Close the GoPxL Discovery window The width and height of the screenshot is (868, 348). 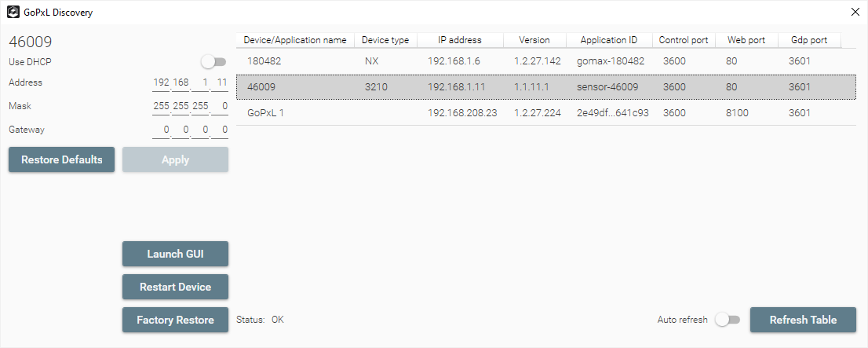(x=855, y=12)
